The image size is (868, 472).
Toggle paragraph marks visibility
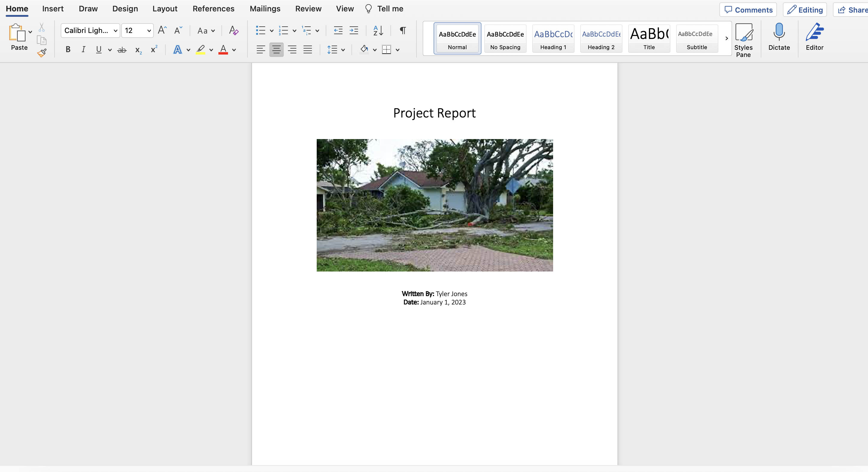click(403, 30)
